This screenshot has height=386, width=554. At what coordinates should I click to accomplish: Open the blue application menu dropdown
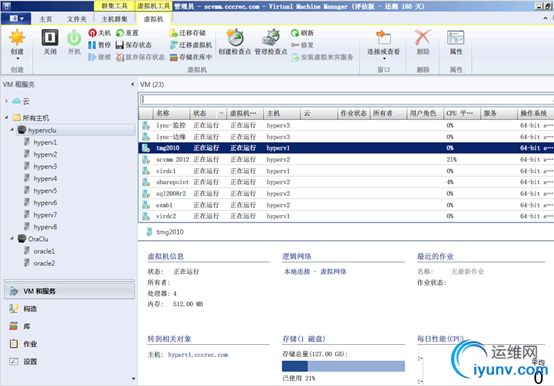pyautogui.click(x=16, y=18)
